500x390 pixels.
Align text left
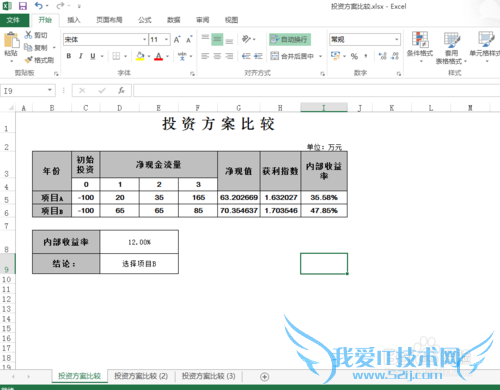point(205,56)
